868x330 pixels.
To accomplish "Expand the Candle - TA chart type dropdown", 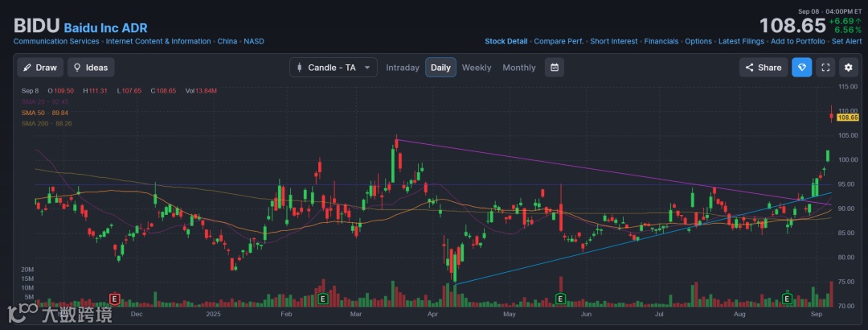I will 334,67.
